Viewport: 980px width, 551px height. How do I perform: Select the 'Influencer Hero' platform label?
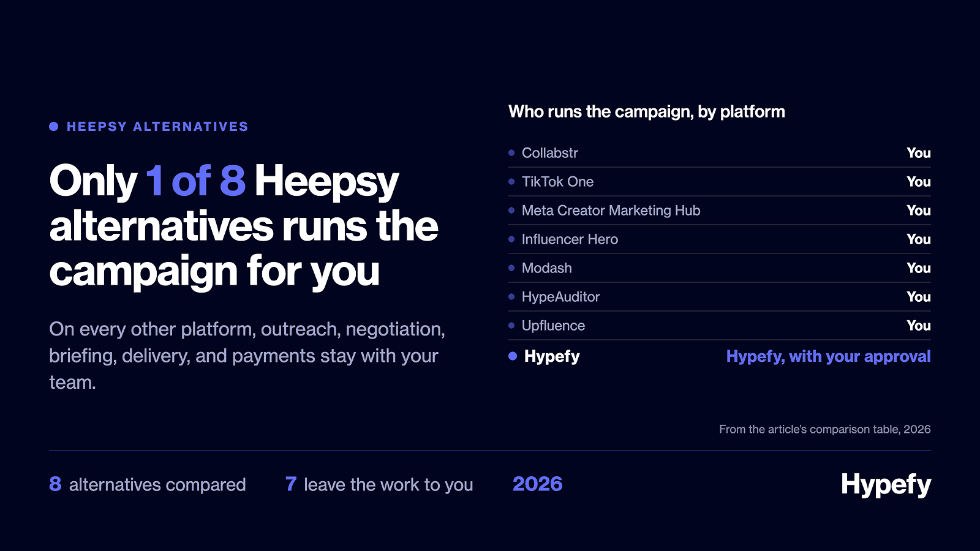[570, 239]
